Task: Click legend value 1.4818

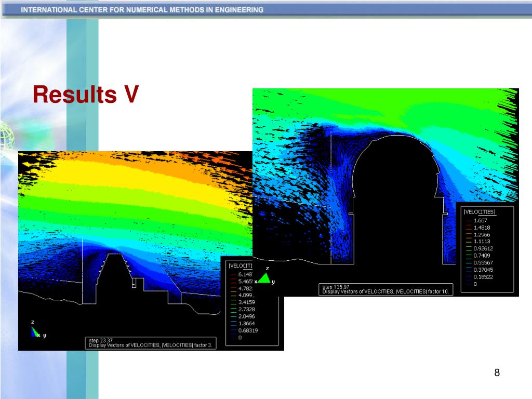Action: (482, 228)
